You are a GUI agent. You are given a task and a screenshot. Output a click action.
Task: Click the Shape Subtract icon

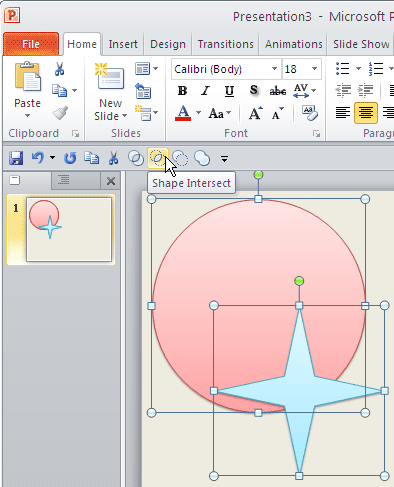coord(180,158)
